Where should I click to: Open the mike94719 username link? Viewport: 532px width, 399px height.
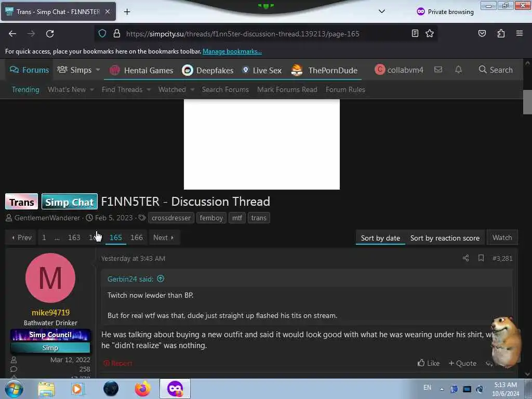pyautogui.click(x=50, y=312)
